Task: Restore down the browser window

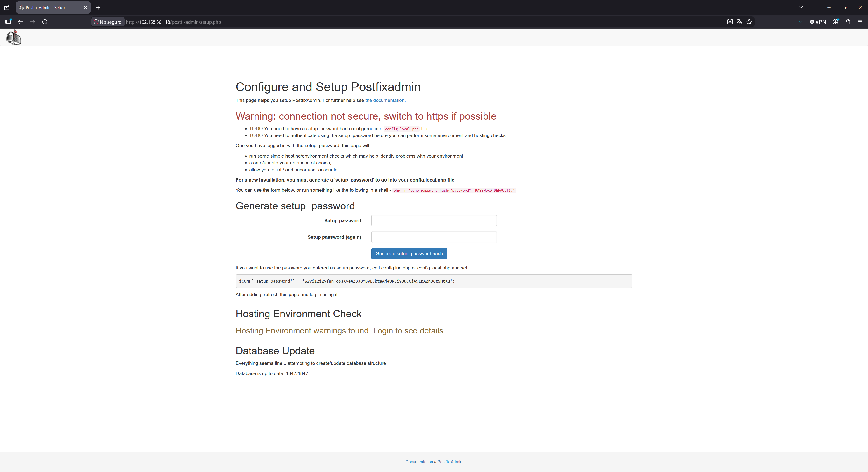Action: tap(844, 7)
